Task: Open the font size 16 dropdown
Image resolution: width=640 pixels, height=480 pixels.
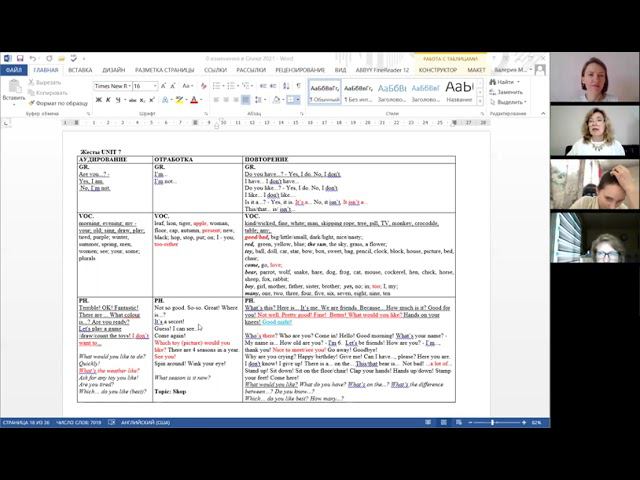Action: tap(155, 86)
